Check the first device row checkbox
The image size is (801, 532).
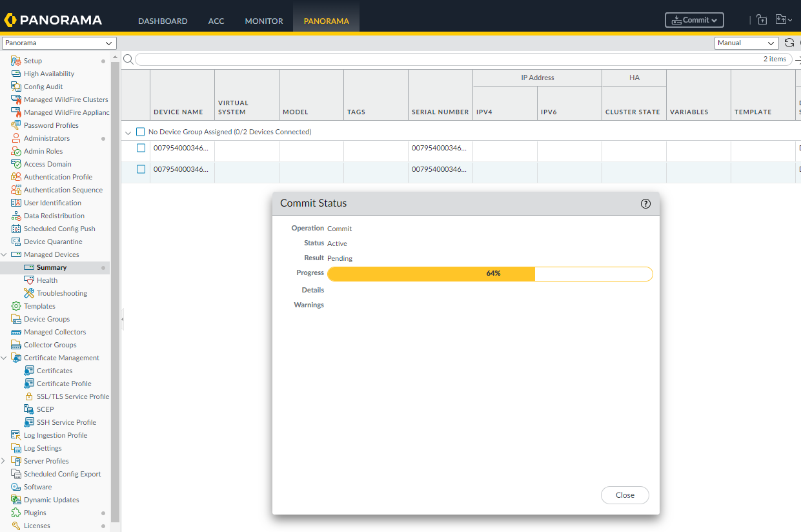click(141, 148)
